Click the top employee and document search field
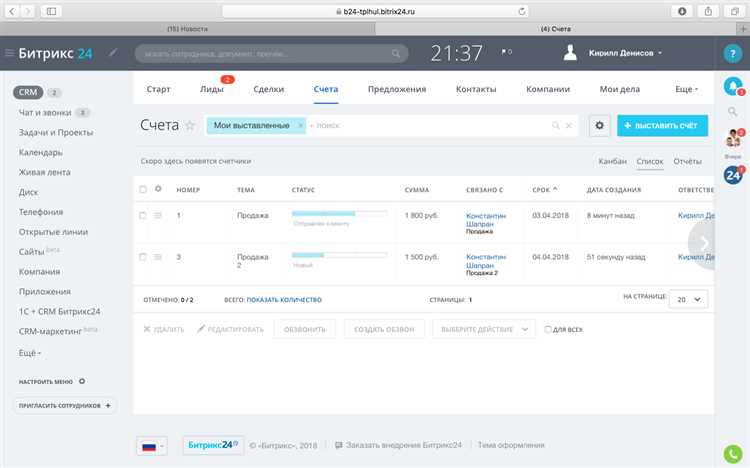This screenshot has width=750, height=468. tap(271, 54)
